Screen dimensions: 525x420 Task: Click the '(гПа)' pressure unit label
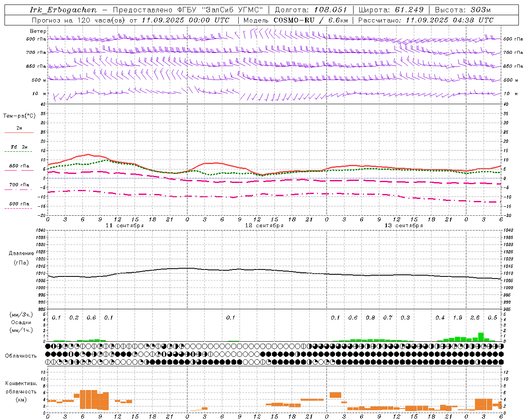click(x=21, y=262)
